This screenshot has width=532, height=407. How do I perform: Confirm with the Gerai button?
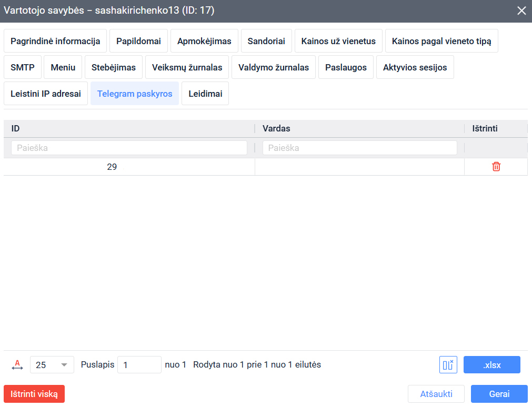coord(499,394)
